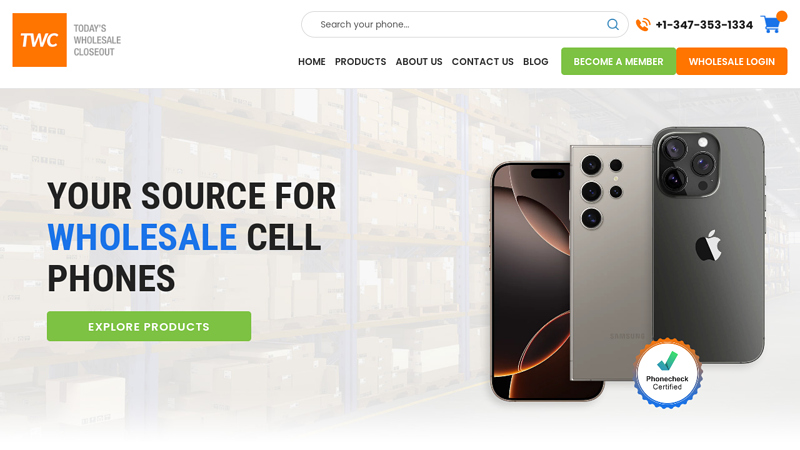
Task: Open the shopping cart icon
Action: (x=770, y=24)
